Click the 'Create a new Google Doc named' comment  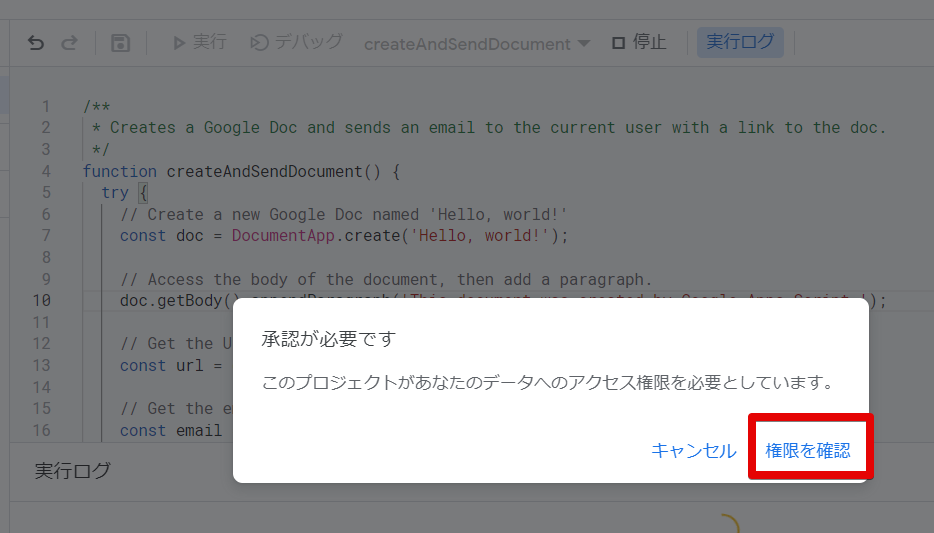click(x=344, y=214)
